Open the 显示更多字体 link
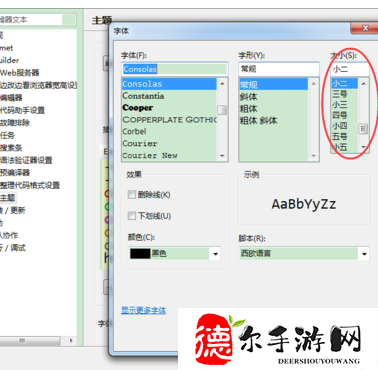Screen dimensions: 378x370 143,310
